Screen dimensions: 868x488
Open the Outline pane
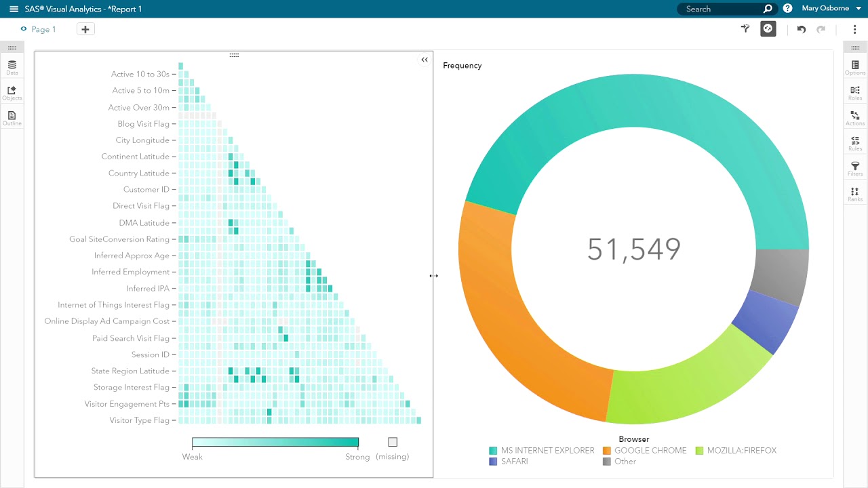click(x=12, y=119)
